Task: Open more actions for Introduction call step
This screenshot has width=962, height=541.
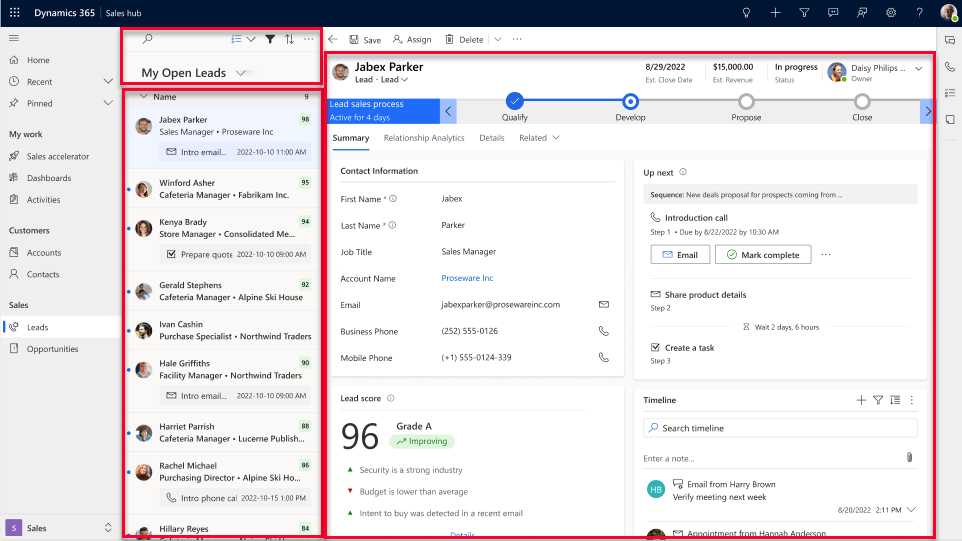Action: click(x=826, y=255)
